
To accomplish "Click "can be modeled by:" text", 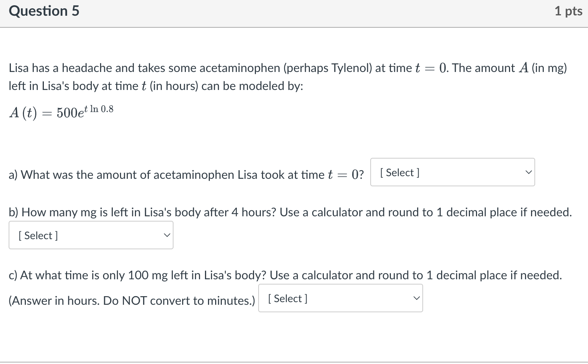I will pos(252,86).
